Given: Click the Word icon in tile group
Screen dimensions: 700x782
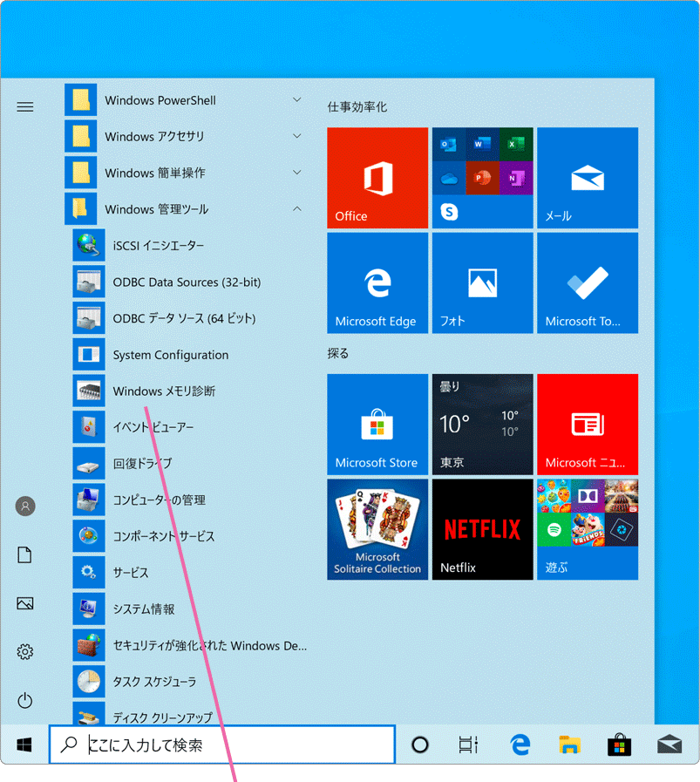Looking at the screenshot, I should point(483,145).
